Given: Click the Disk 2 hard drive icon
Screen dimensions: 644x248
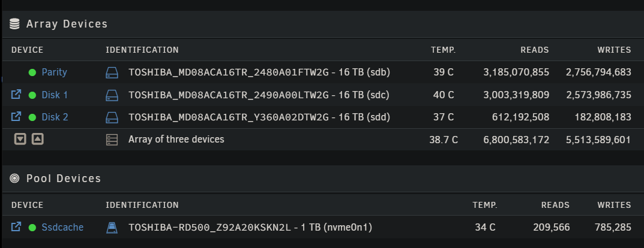Looking at the screenshot, I should click(112, 117).
